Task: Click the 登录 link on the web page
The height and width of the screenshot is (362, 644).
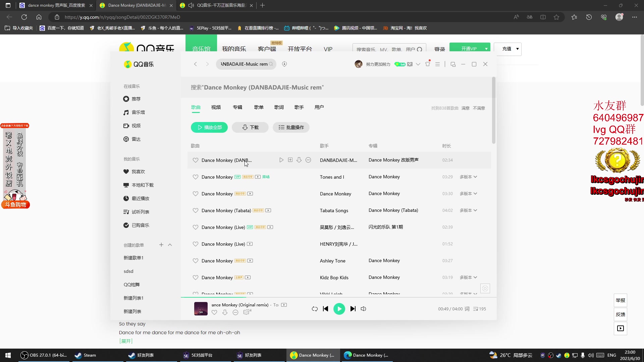Action: pos(439,49)
